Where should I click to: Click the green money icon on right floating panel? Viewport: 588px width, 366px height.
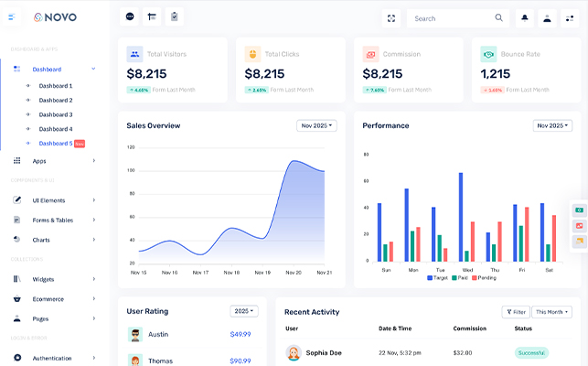579,210
